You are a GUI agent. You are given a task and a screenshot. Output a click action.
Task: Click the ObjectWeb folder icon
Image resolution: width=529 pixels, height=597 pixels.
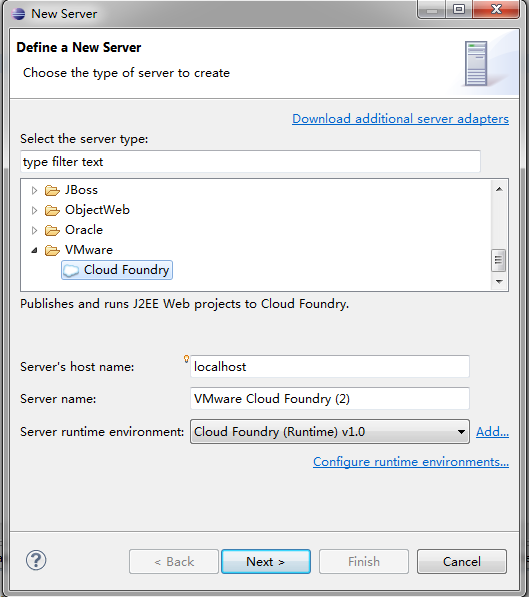tap(52, 210)
